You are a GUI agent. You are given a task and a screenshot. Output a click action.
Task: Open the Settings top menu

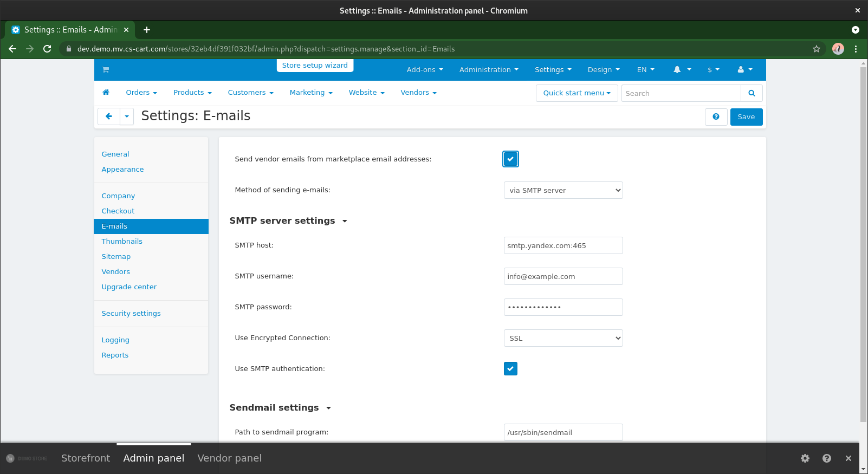coord(553,69)
